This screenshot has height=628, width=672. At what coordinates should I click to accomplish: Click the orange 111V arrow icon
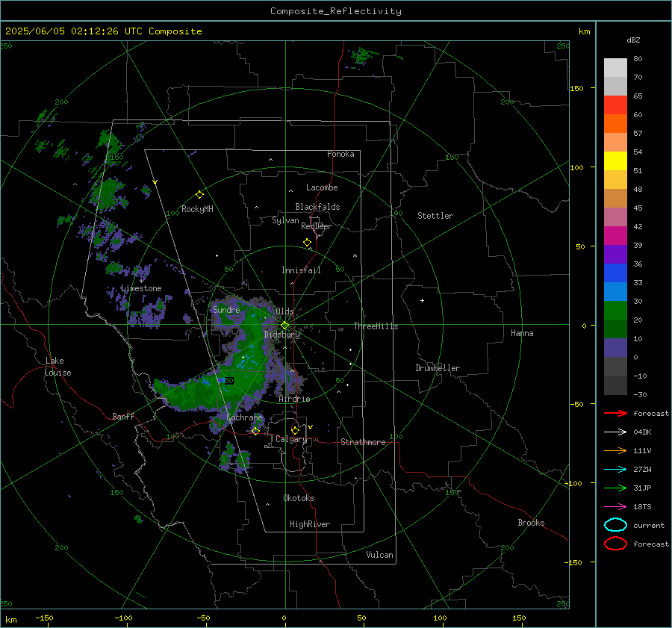coord(615,450)
